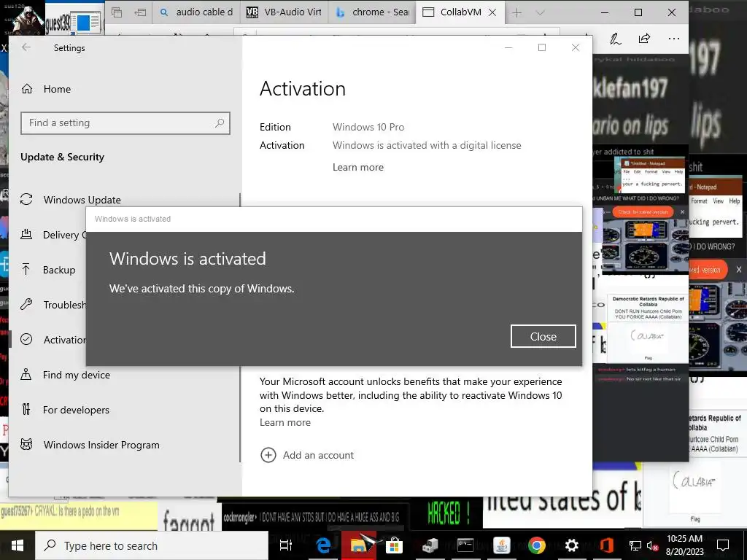Image resolution: width=747 pixels, height=560 pixels.
Task: Click the search magnifier in Find a setting
Action: [x=219, y=122]
